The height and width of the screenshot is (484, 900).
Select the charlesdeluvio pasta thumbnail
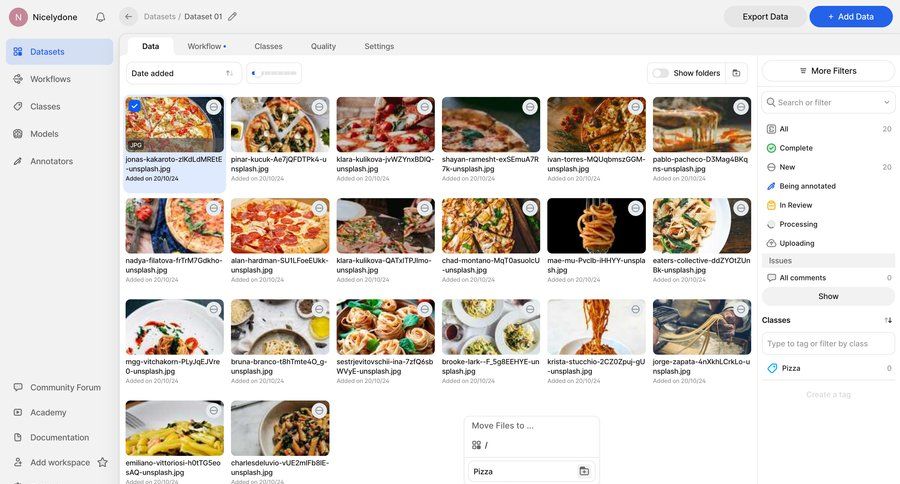pyautogui.click(x=280, y=428)
